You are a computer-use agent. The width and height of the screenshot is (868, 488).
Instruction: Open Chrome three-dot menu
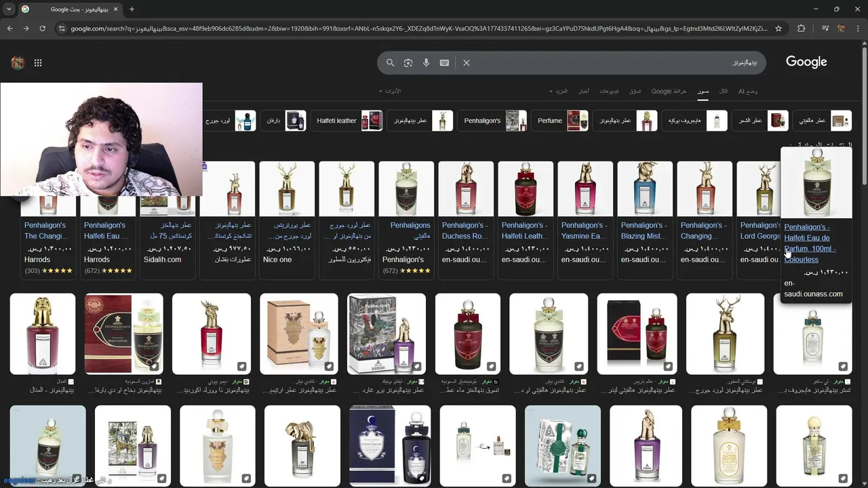858,28
